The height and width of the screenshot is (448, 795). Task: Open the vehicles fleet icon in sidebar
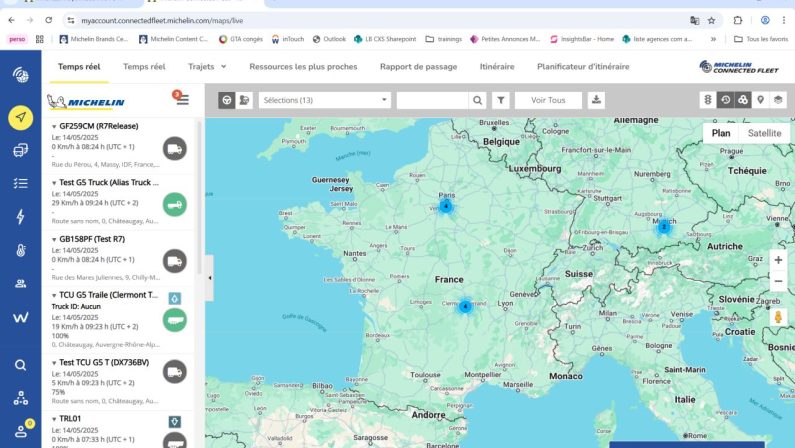(x=20, y=150)
